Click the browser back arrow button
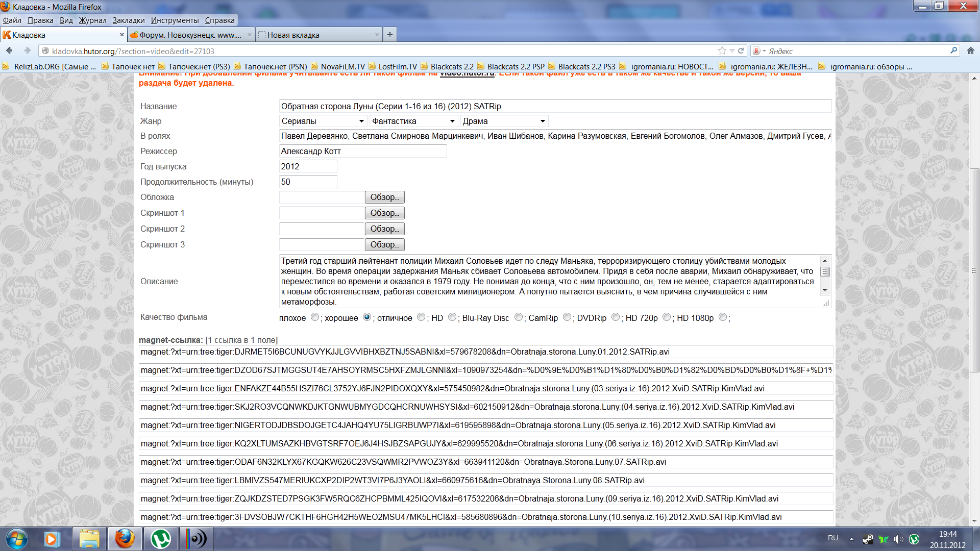 pos(9,51)
